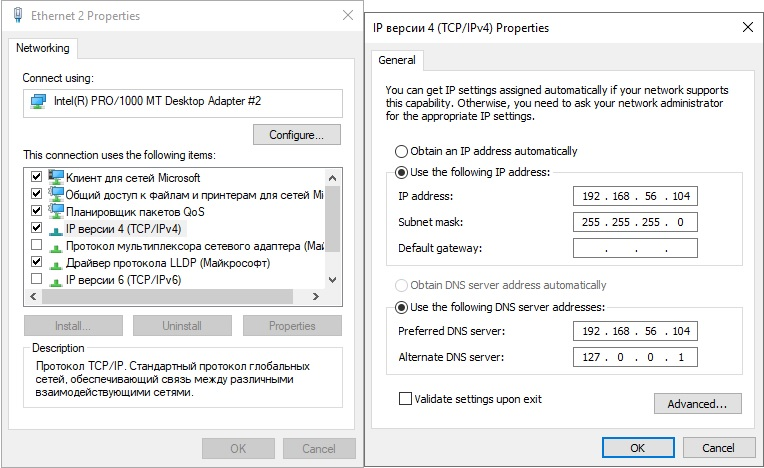Select the Клиент для сетей Microsoft item icon
764x468 pixels.
56,177
